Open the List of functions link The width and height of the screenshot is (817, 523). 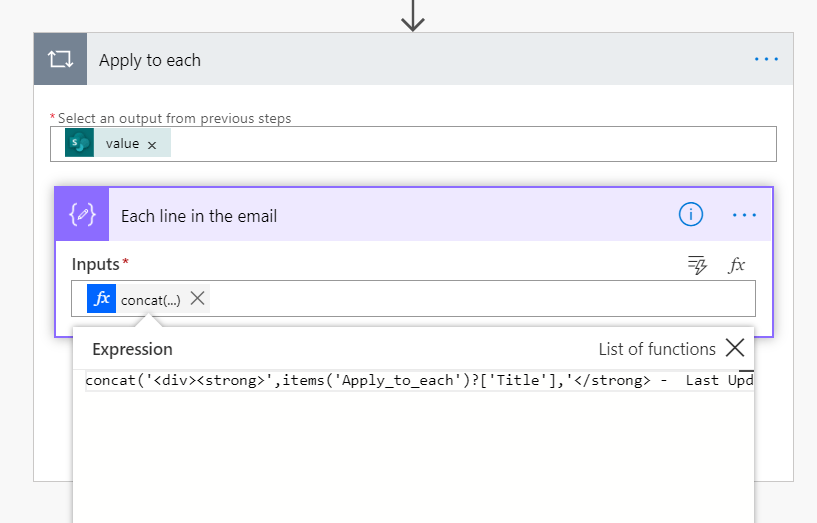657,349
